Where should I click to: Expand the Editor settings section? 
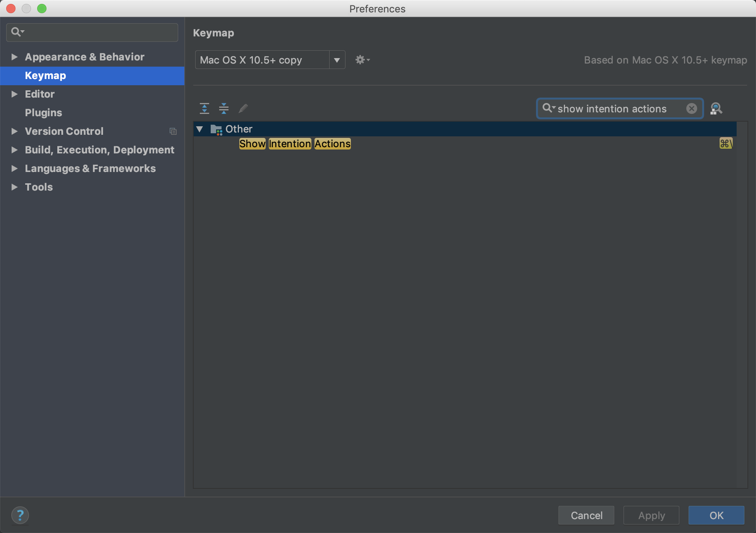(14, 94)
